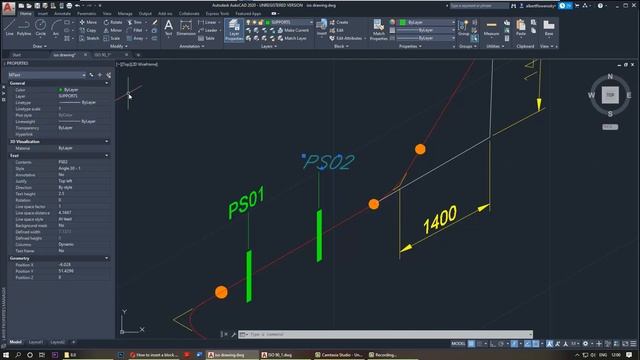The height and width of the screenshot is (360, 640).
Task: Select the Fillet tool
Action: 134,30
